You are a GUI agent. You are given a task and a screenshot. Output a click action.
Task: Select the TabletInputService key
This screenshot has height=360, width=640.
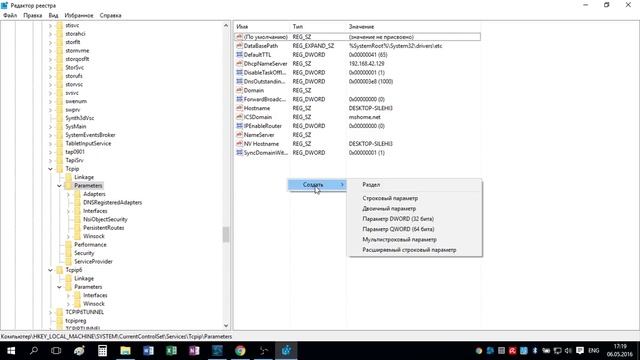click(x=88, y=144)
